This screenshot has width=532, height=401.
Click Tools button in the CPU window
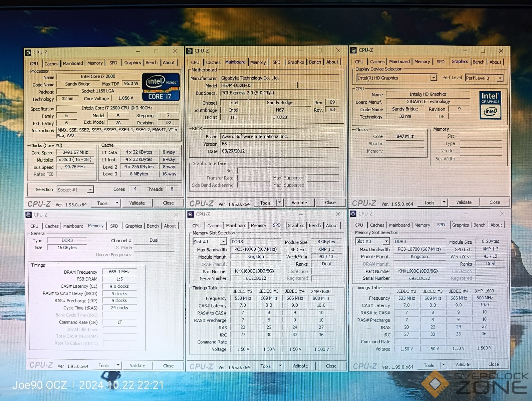point(102,203)
